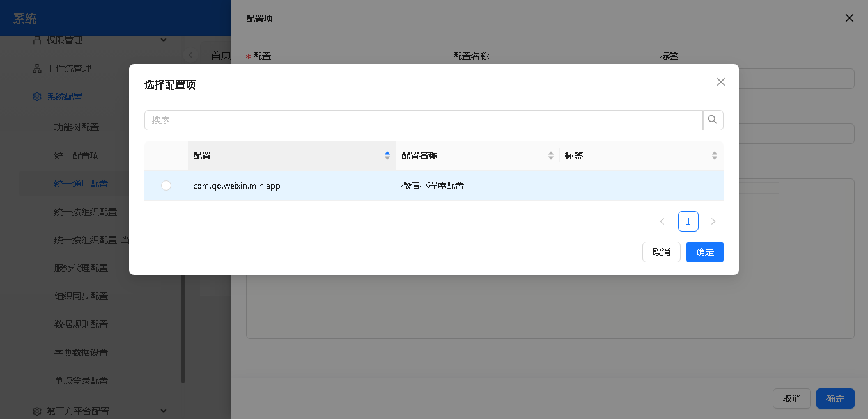Click the sidebar collapse arrow button
This screenshot has height=419, width=868.
[x=190, y=55]
